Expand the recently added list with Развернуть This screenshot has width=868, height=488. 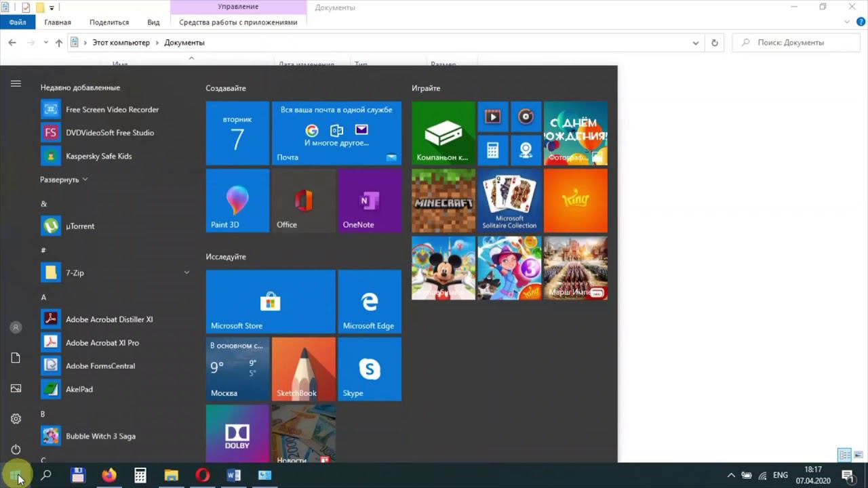pos(64,180)
